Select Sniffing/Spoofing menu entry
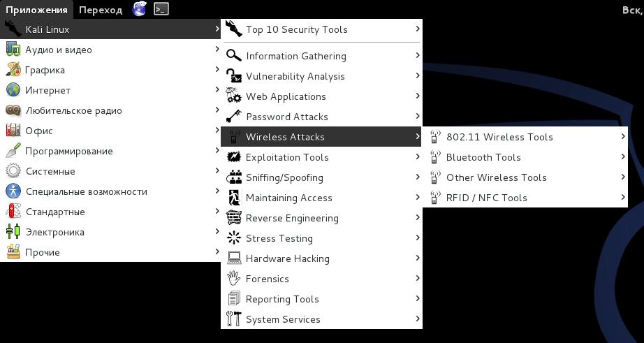The image size is (644, 343). 284,177
